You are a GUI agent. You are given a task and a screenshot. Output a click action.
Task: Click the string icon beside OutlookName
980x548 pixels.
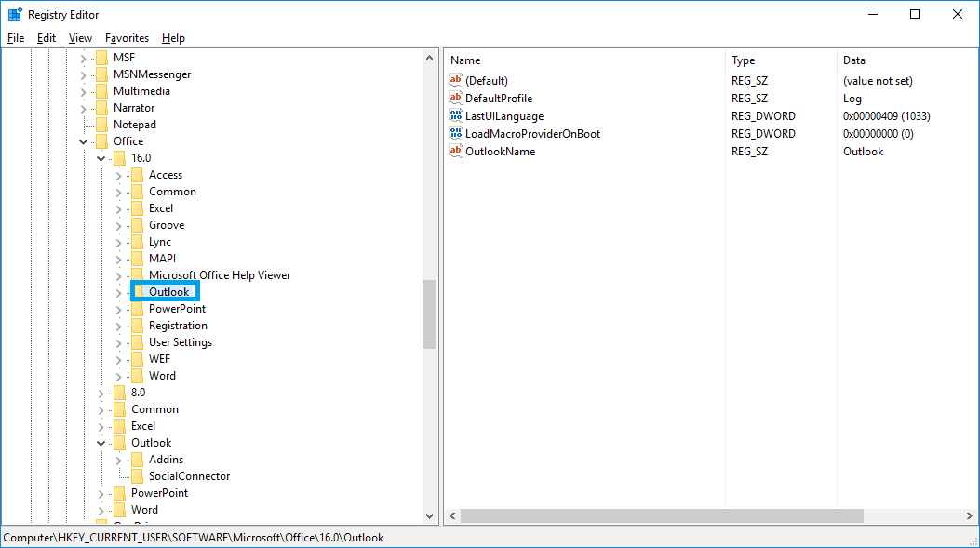pos(456,151)
